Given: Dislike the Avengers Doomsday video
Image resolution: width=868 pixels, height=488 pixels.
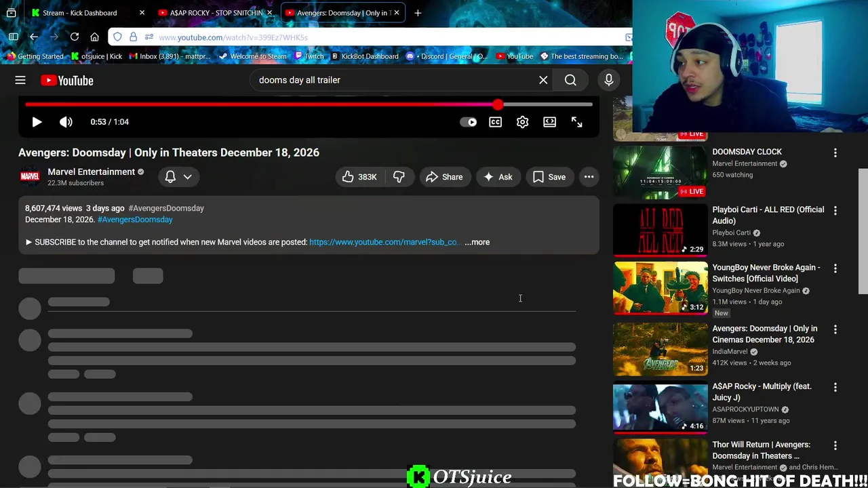Looking at the screenshot, I should coord(399,177).
